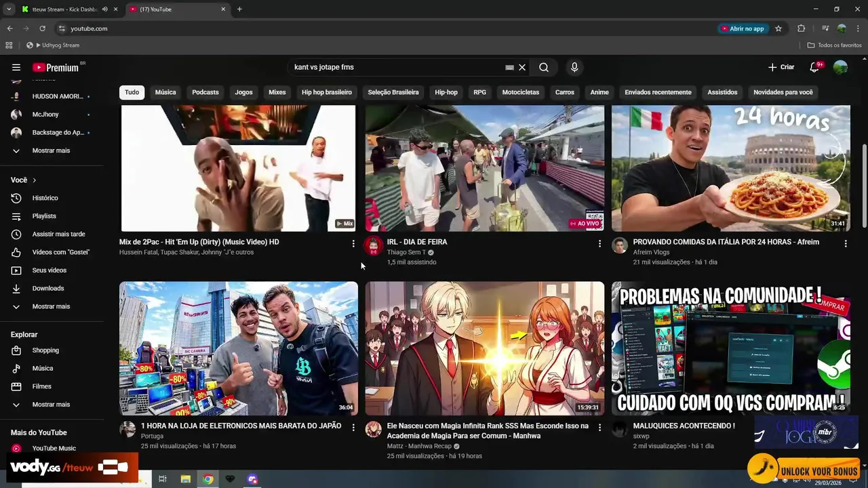The image size is (868, 488).
Task: Switch to tteuw Stream Kick Dashboard tab
Action: coord(64,9)
